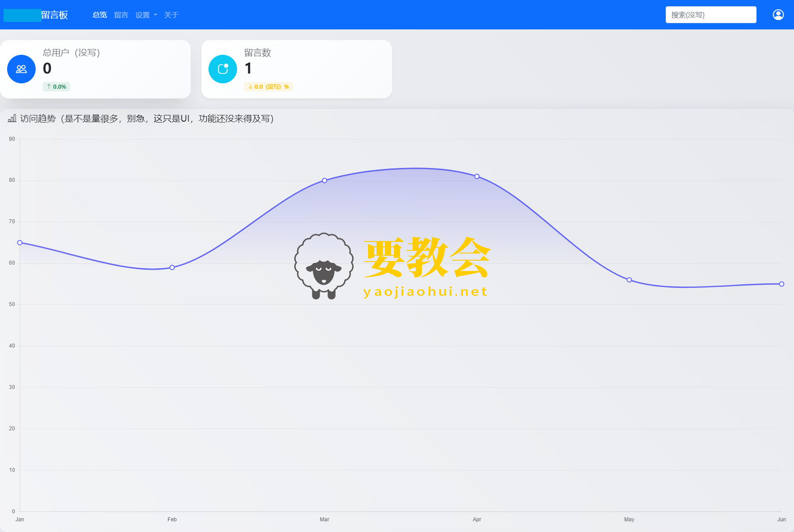Select the Feb data point on chart

(x=172, y=267)
